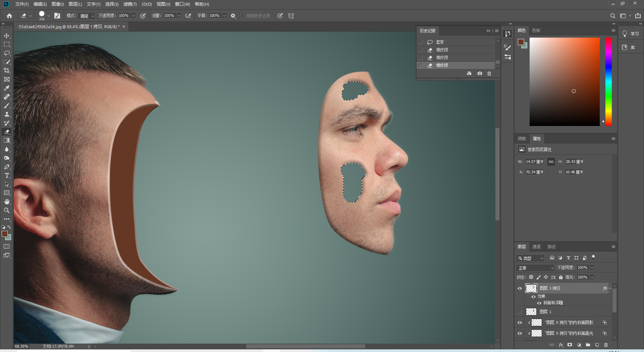644x352 pixels.
Task: Open the eraser 模式 dropdown
Action: point(87,16)
